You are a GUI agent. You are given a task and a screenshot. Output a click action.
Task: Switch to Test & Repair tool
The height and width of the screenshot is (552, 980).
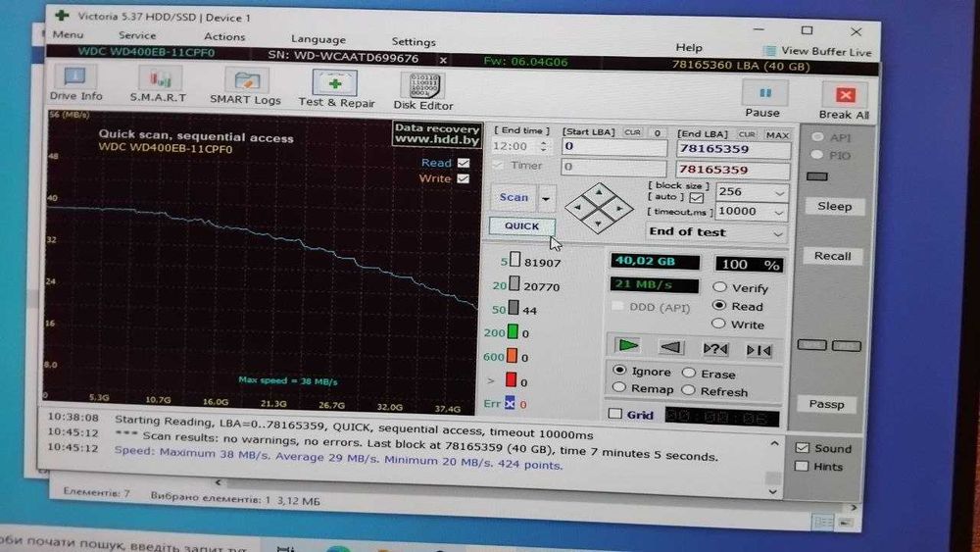335,83
